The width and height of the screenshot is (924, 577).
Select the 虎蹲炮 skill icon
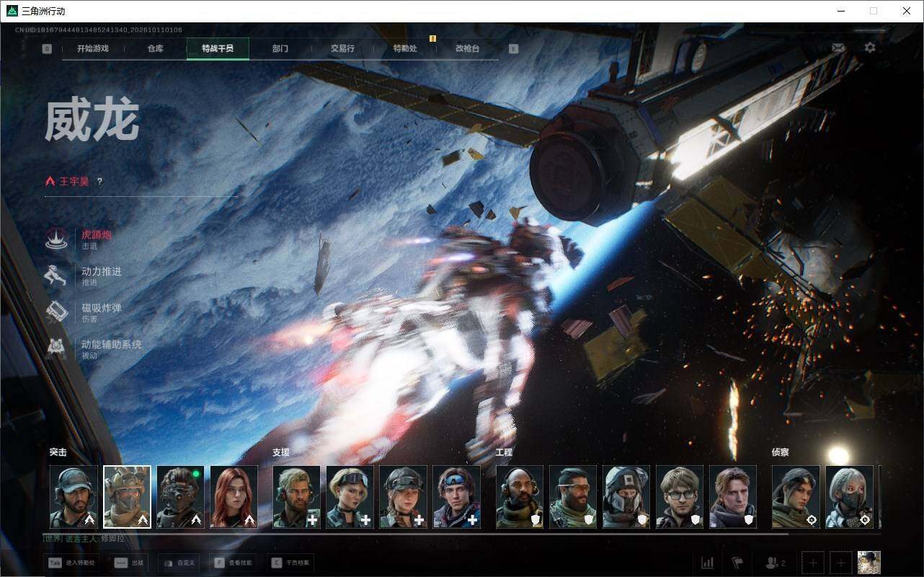56,239
